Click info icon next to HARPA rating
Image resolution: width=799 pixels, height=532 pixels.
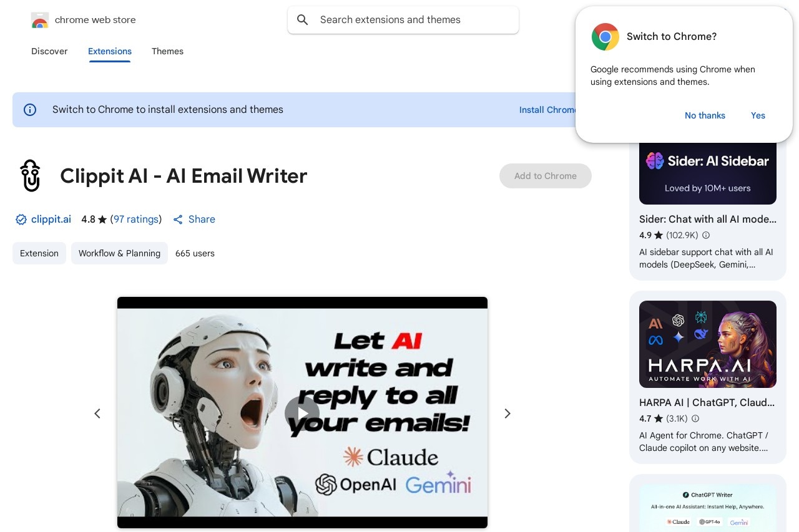(695, 418)
